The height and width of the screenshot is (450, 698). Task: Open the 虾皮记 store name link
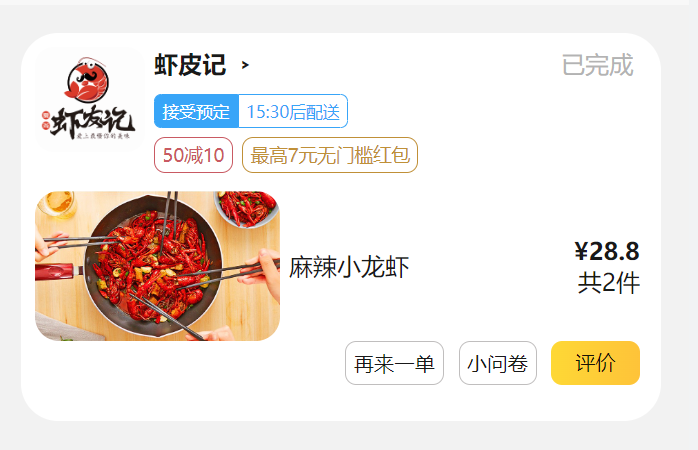(190, 65)
